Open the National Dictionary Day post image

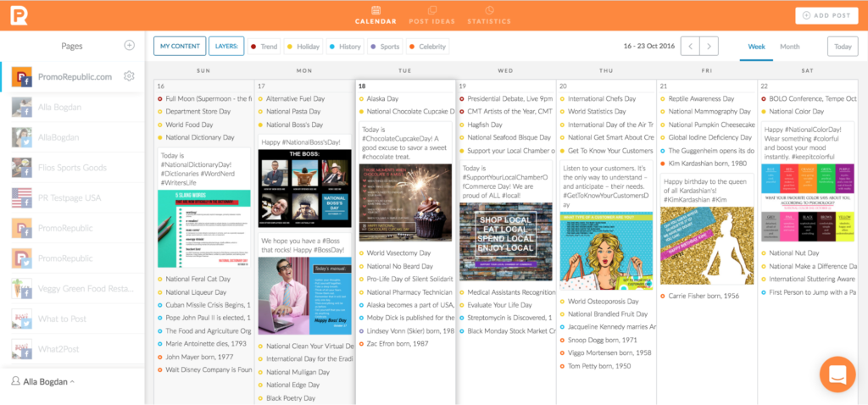pos(203,229)
